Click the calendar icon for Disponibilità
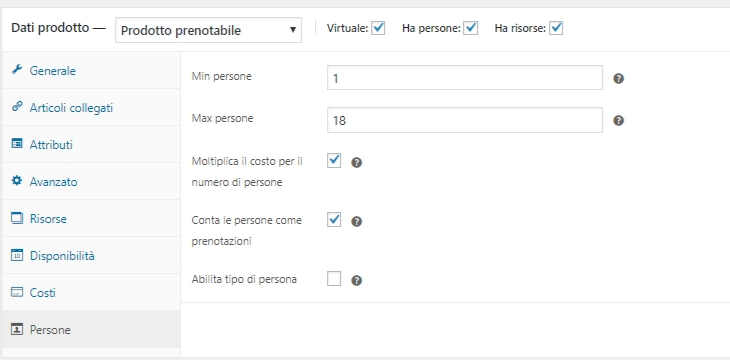 coord(17,255)
